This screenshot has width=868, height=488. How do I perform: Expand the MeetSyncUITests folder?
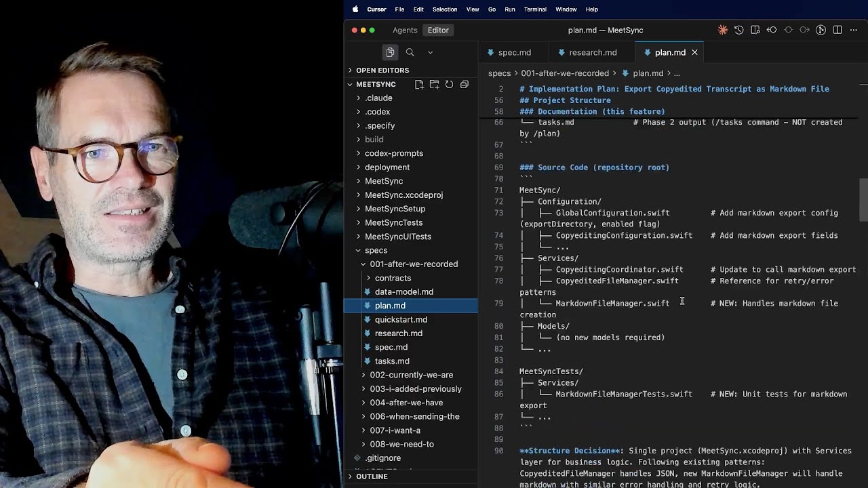coord(410,237)
